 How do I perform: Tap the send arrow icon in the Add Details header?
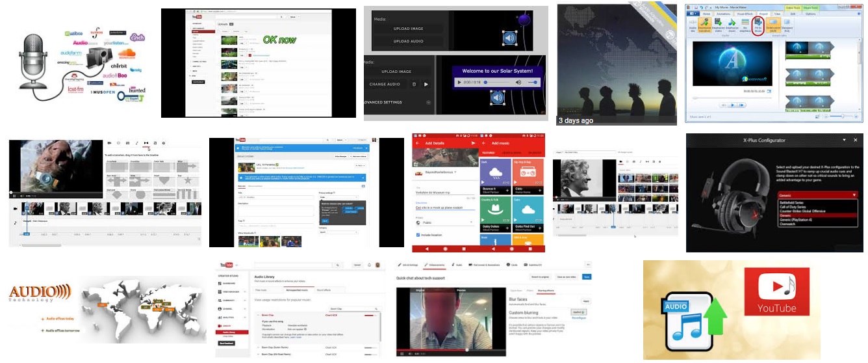[x=473, y=143]
